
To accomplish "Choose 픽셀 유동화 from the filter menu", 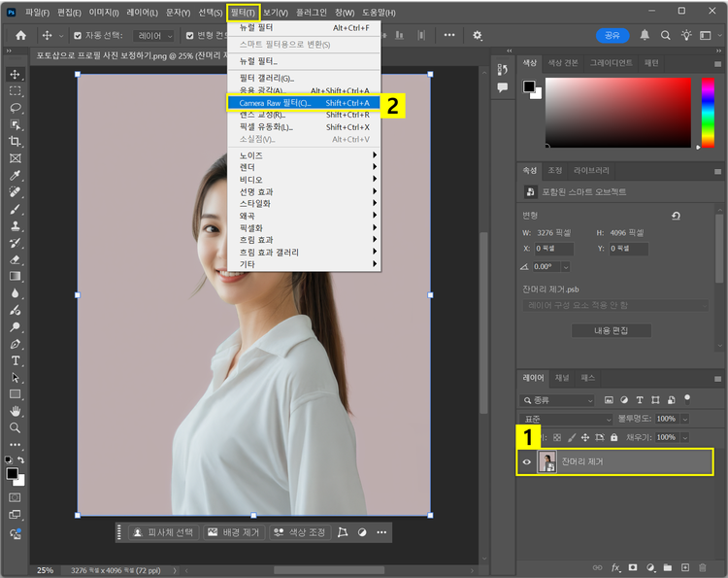I will pos(304,127).
